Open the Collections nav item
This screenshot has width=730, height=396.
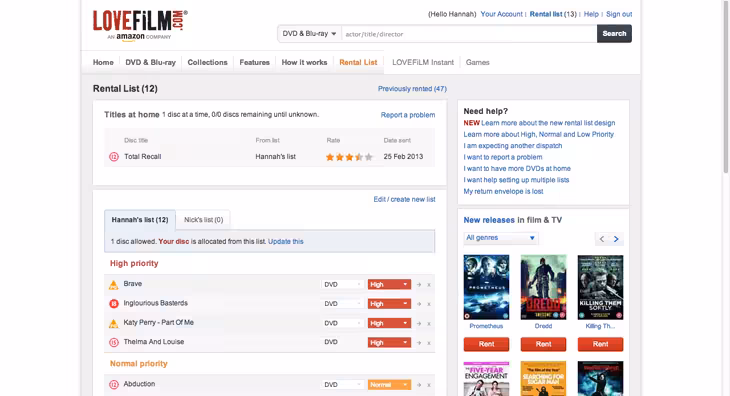tap(207, 62)
